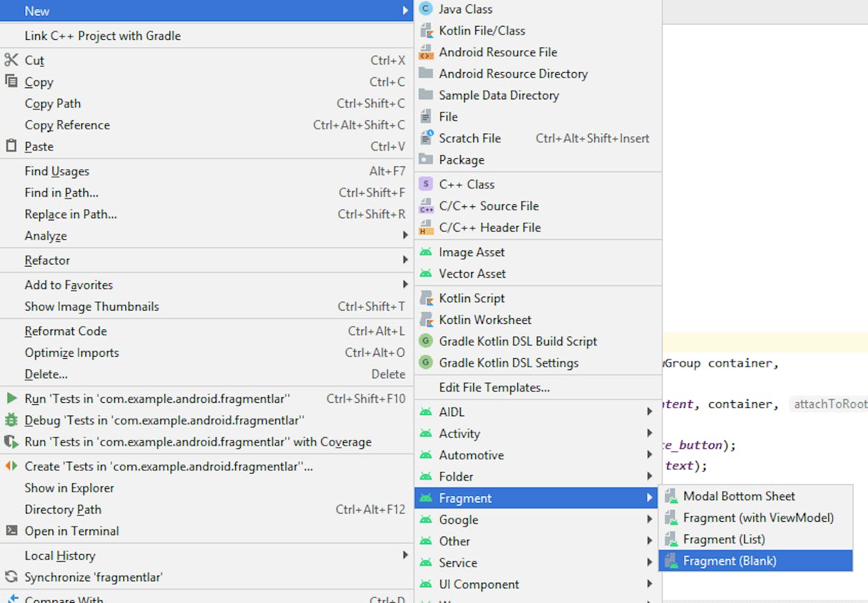Click the Fragment submenu android icon
Viewport: 868px width, 603px height.
pos(426,498)
